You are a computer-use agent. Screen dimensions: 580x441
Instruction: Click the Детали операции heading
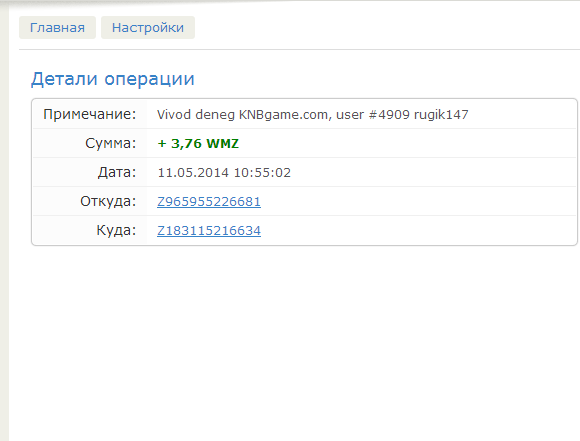pyautogui.click(x=113, y=79)
